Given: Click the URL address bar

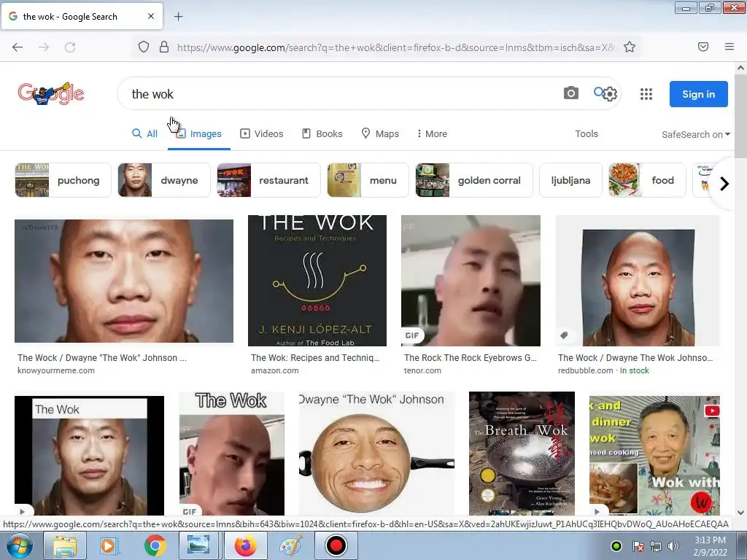Looking at the screenshot, I should [395, 47].
